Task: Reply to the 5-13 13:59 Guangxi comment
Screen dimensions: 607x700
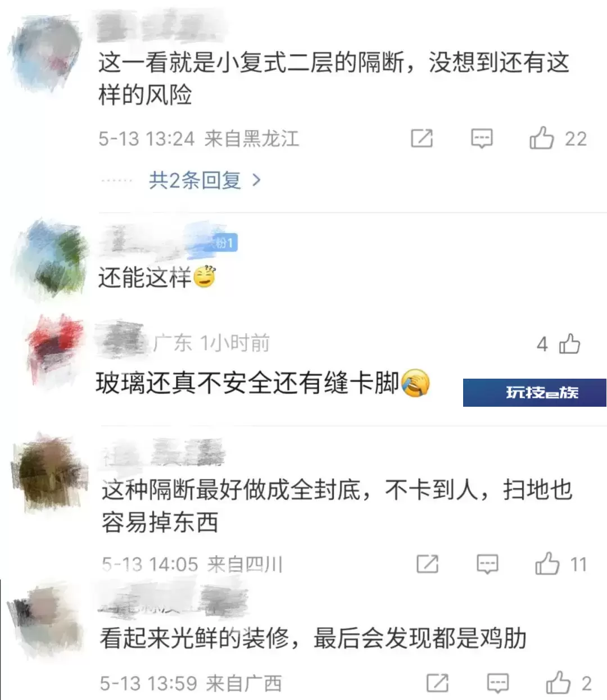Action: (x=497, y=683)
